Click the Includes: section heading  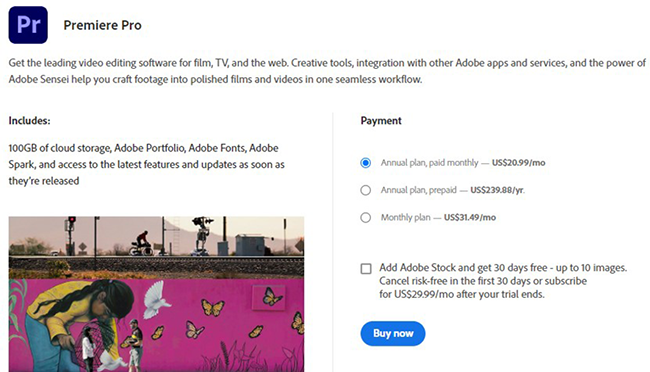pos(29,121)
